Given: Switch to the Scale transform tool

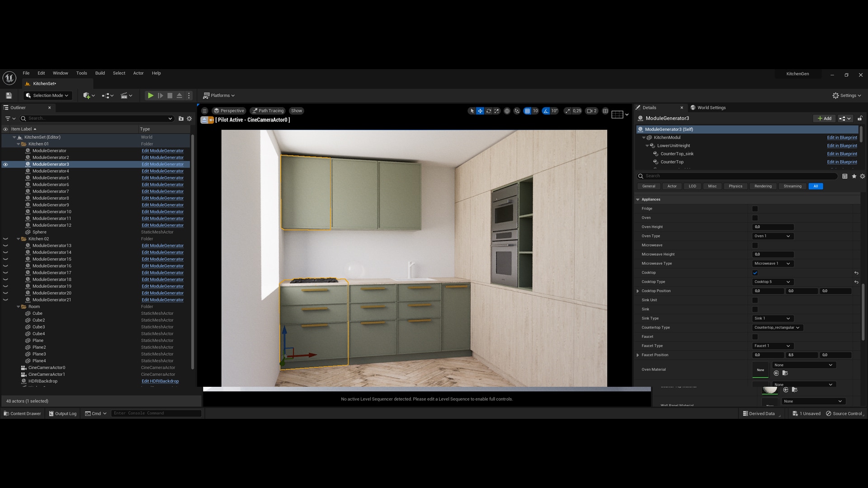Looking at the screenshot, I should click(x=496, y=111).
